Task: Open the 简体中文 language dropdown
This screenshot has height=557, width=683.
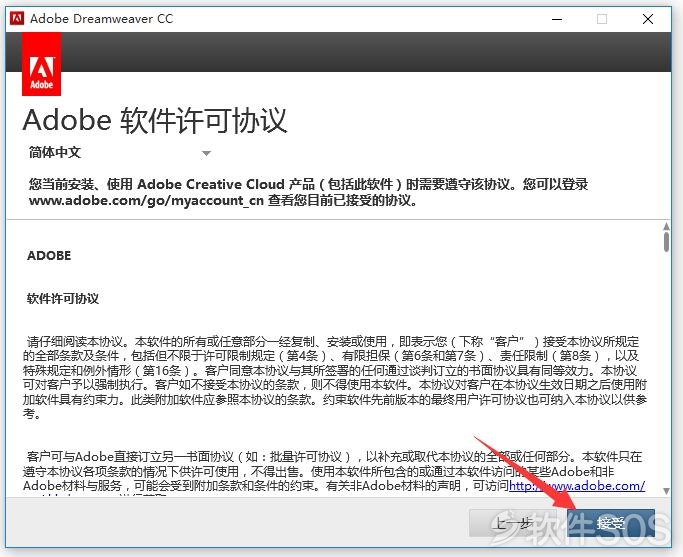Action: pyautogui.click(x=119, y=153)
